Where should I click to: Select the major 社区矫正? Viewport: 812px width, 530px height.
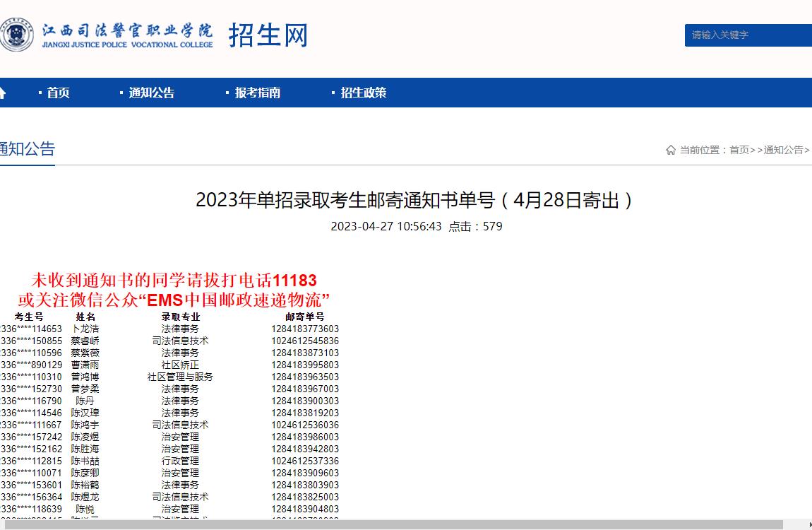coord(180,365)
